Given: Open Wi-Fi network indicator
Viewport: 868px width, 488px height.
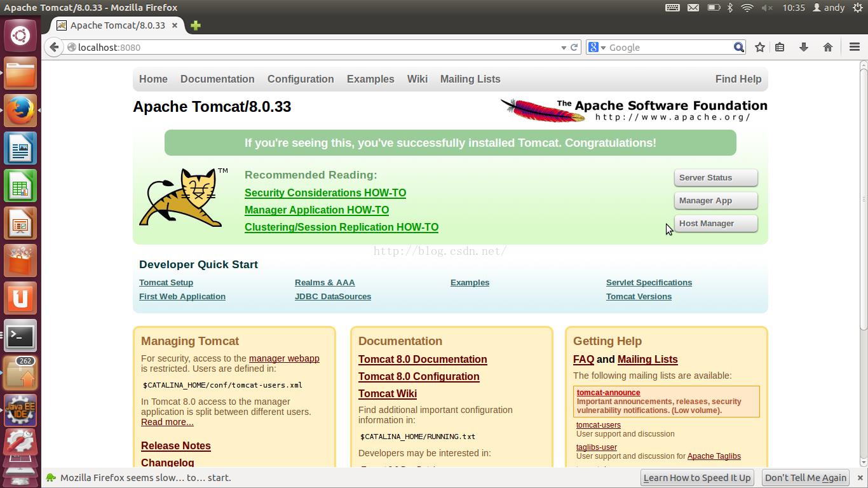Looking at the screenshot, I should (747, 8).
